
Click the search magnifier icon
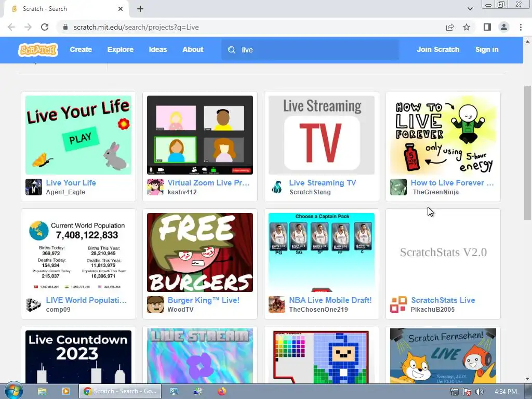click(x=232, y=50)
